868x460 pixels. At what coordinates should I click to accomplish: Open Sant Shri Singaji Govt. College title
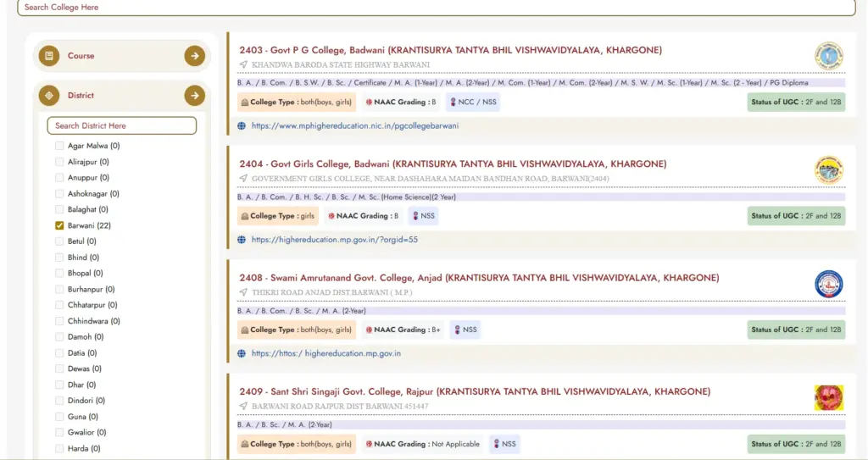click(x=475, y=391)
